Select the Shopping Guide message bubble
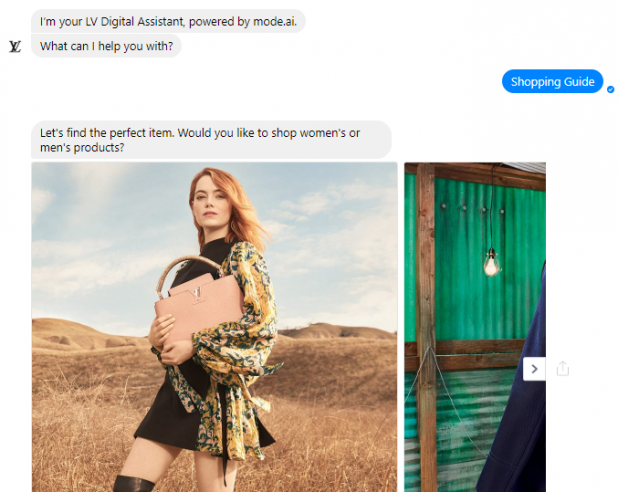Image resolution: width=618 pixels, height=492 pixels. [552, 82]
